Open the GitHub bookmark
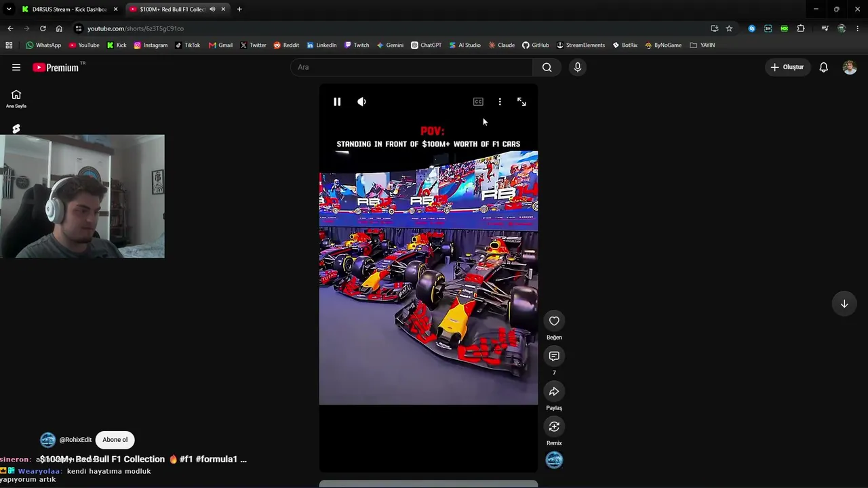The width and height of the screenshot is (868, 488). [x=535, y=45]
